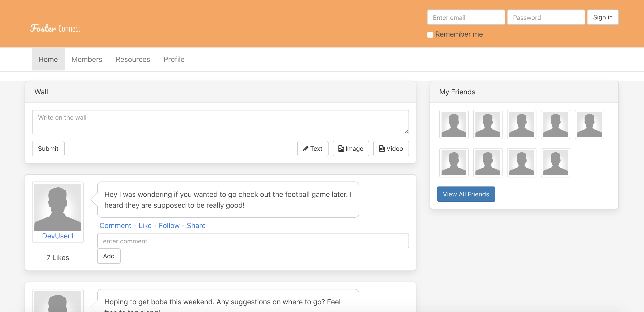This screenshot has width=644, height=312.
Task: Click View All Friends button
Action: (466, 194)
